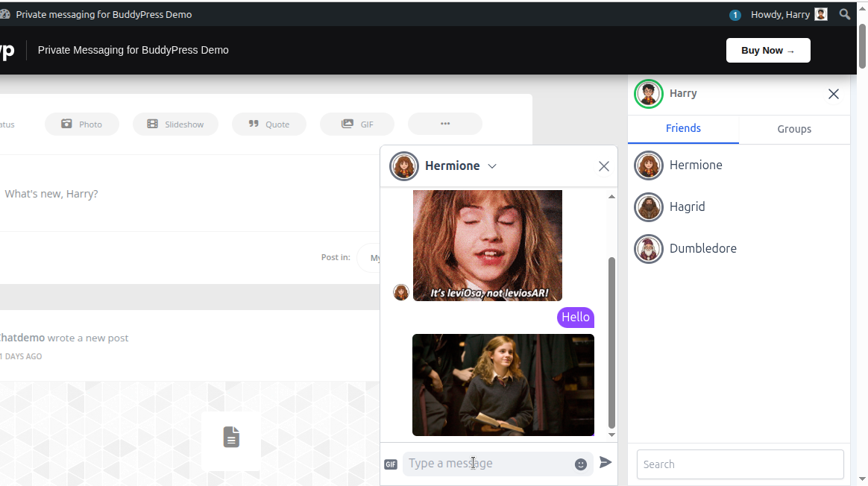The width and height of the screenshot is (868, 486).
Task: Send the chat message
Action: click(x=606, y=463)
